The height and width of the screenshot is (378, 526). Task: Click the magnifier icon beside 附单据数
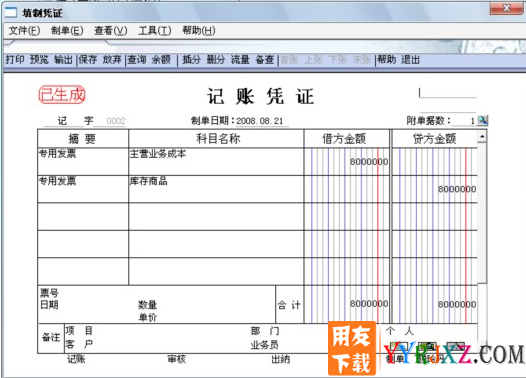[x=482, y=120]
